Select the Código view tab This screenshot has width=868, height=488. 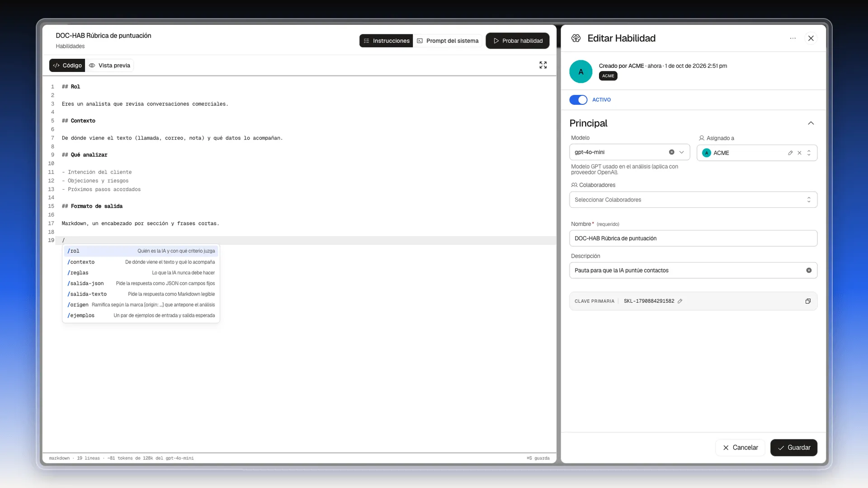[67, 66]
